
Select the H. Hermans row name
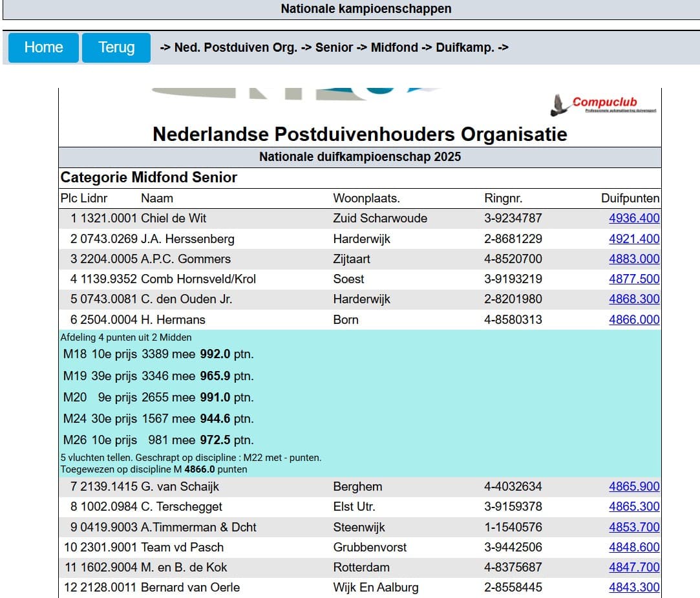(x=173, y=320)
